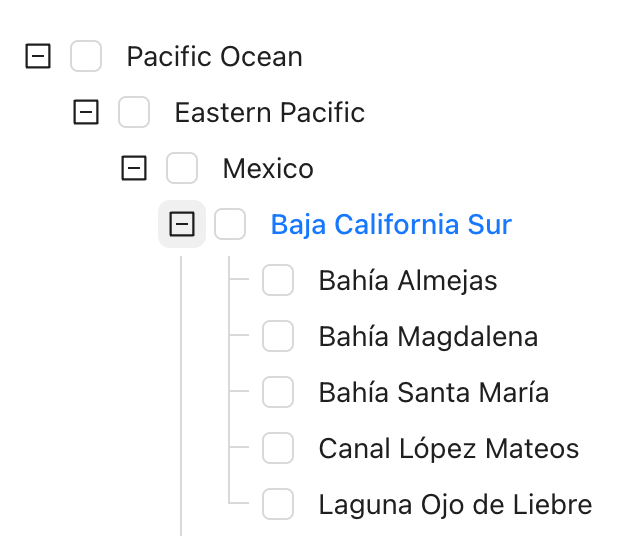Viewport: 628px width, 542px height.
Task: Select the Eastern Pacific tree item
Action: (269, 113)
